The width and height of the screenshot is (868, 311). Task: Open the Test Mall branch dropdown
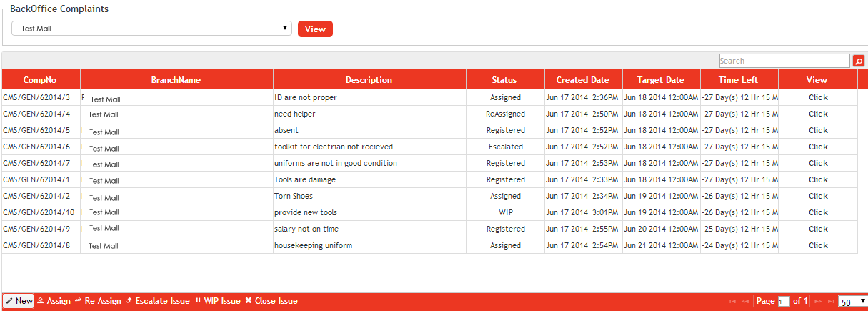(151, 29)
